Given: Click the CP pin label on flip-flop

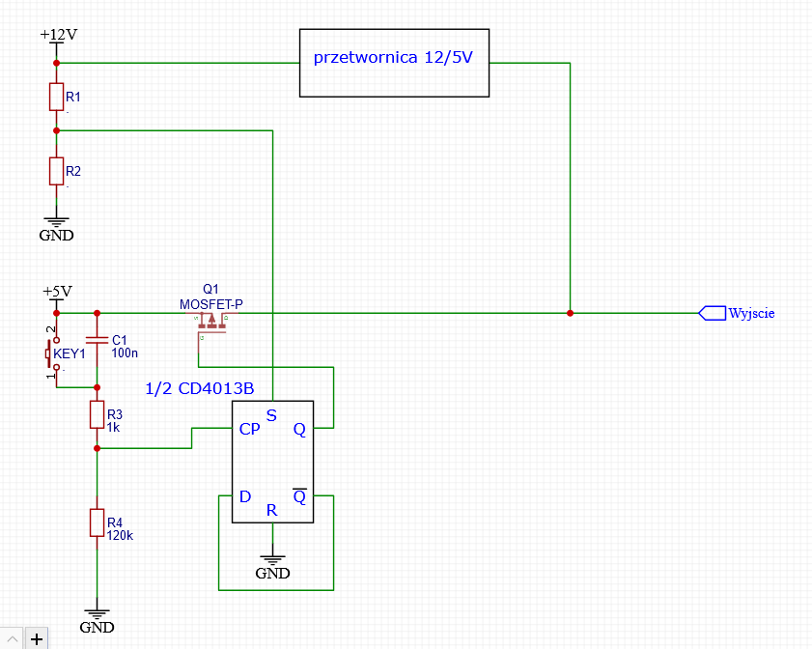Looking at the screenshot, I should pos(250,430).
